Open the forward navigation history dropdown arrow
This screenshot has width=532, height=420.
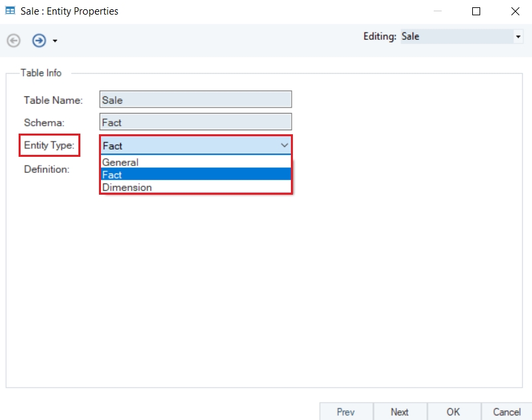(x=55, y=41)
